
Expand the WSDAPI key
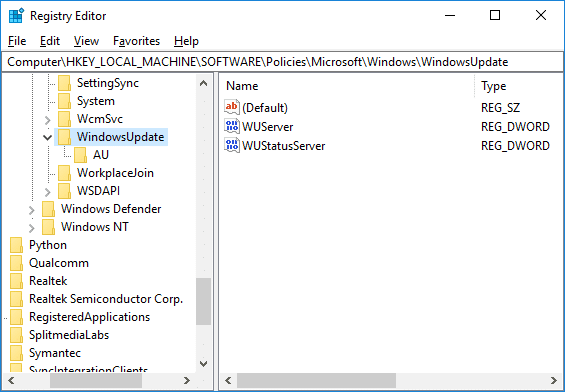(48, 192)
